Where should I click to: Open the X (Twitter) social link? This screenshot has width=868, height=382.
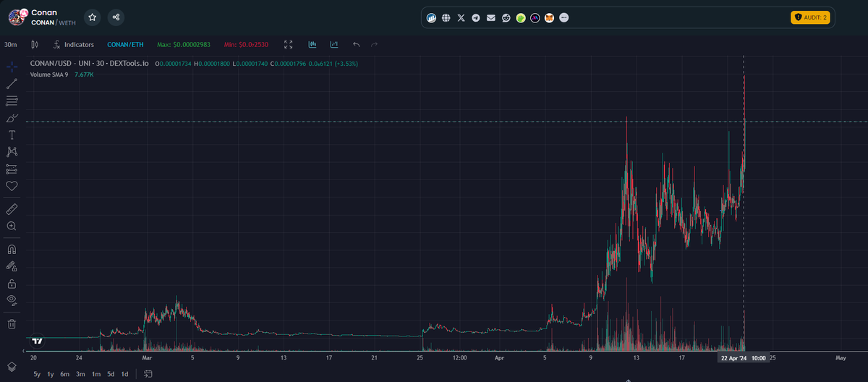point(461,17)
